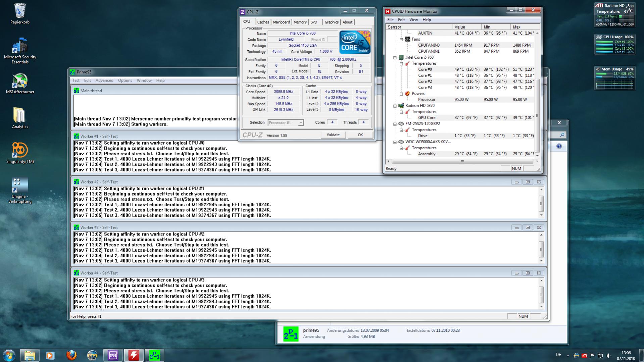Click the Worker #2 window icon
Screen dimensions: 644x362
(x=77, y=182)
